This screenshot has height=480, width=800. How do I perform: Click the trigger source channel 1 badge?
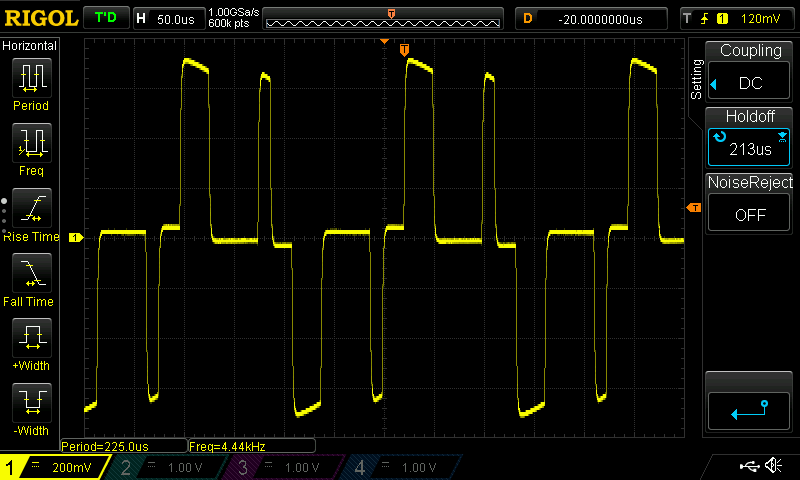point(722,19)
